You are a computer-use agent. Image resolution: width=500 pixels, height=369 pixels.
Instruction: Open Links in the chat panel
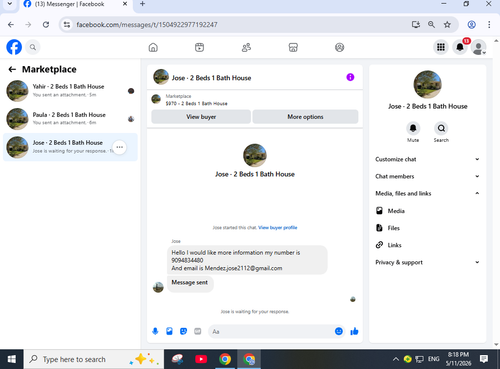pyautogui.click(x=427, y=245)
